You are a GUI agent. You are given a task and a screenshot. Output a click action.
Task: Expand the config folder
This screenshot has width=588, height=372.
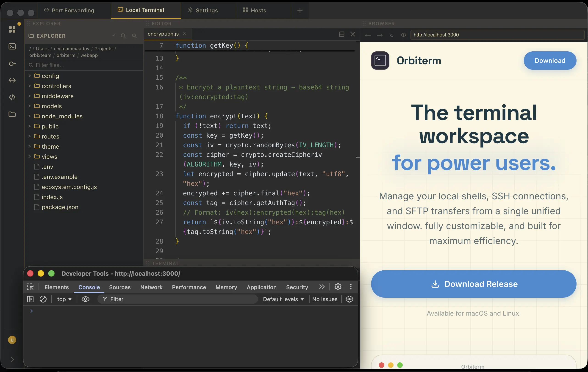[30, 76]
